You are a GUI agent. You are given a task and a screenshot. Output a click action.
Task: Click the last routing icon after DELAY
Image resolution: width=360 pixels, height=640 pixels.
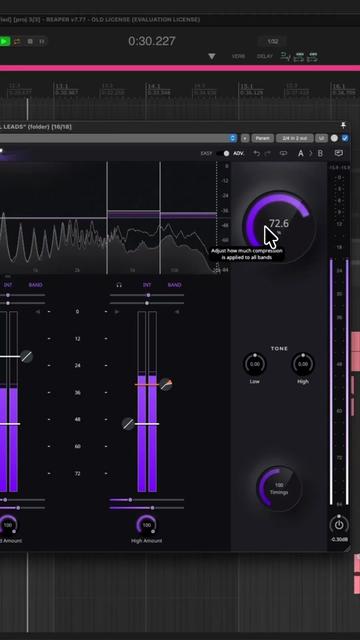313,57
